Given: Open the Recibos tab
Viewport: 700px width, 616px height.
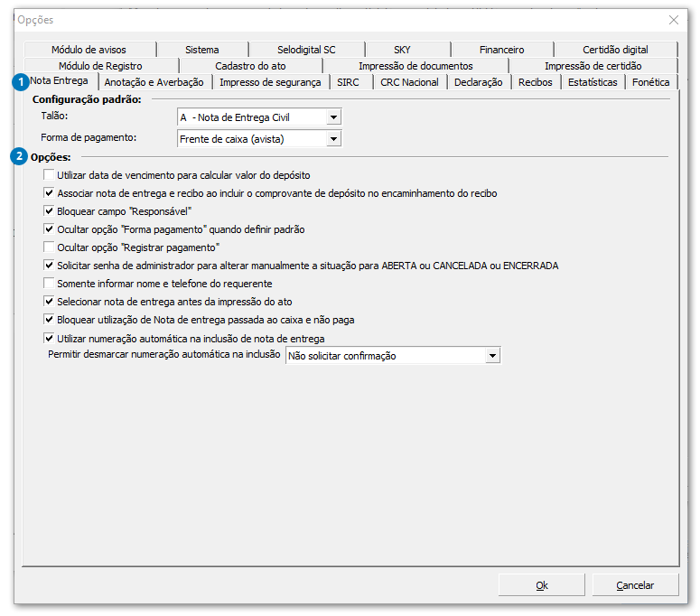Looking at the screenshot, I should (536, 82).
